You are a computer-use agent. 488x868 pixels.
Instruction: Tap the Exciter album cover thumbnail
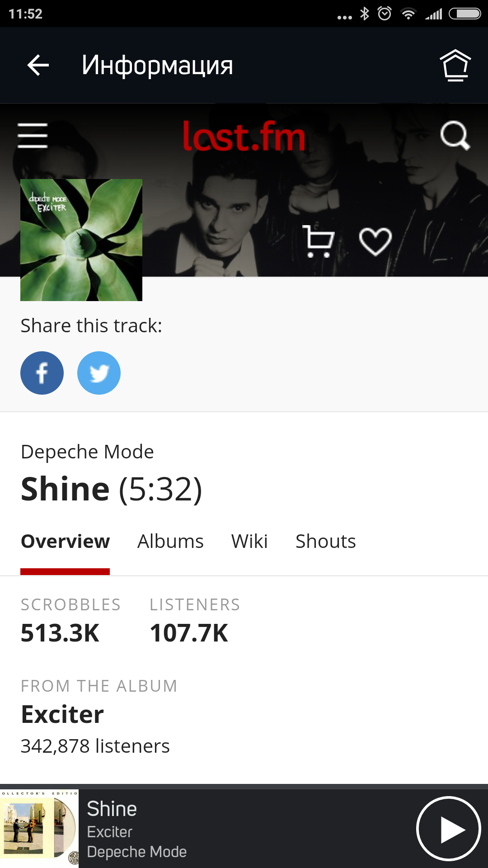pyautogui.click(x=81, y=240)
